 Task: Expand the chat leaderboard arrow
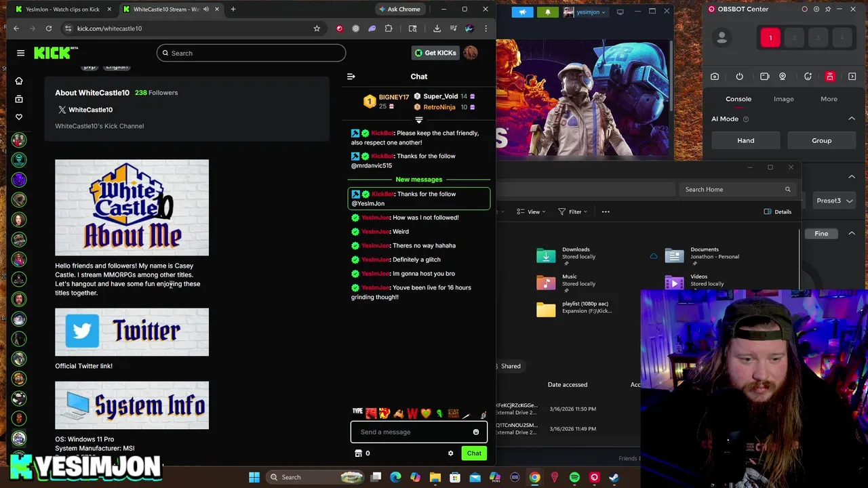point(419,121)
